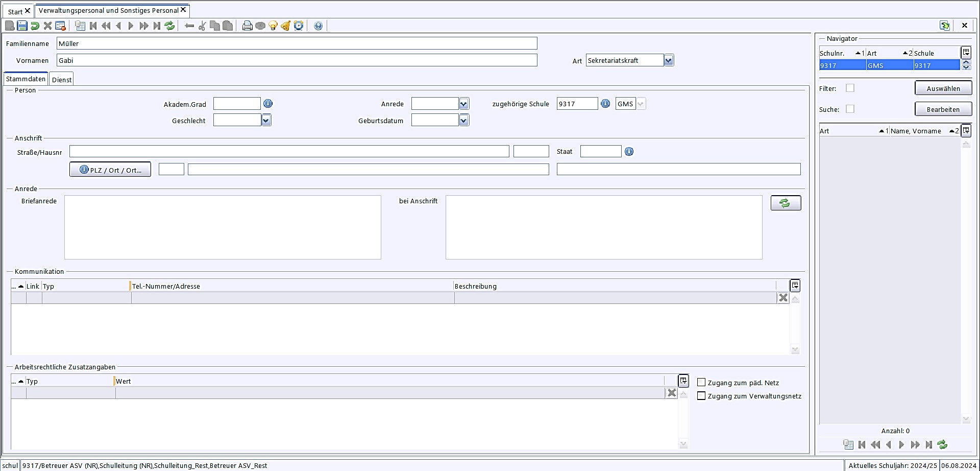Save the record with the floppy disk icon
980x471 pixels.
(x=22, y=26)
